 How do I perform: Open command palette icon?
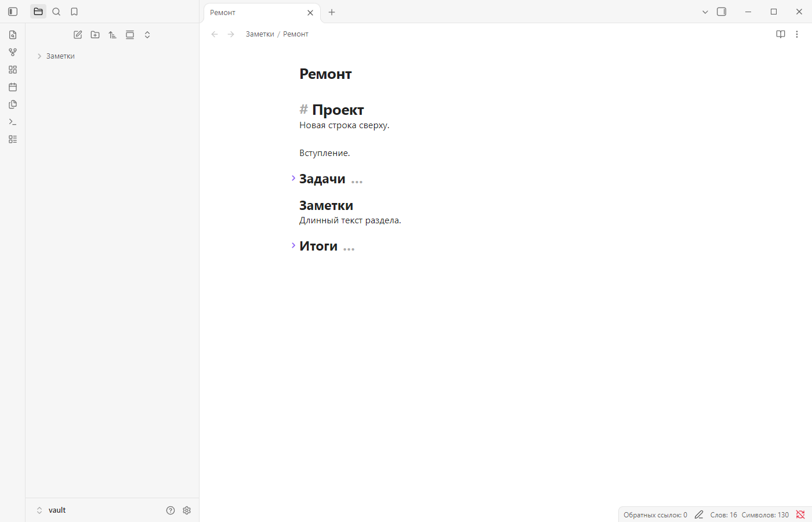tap(13, 122)
